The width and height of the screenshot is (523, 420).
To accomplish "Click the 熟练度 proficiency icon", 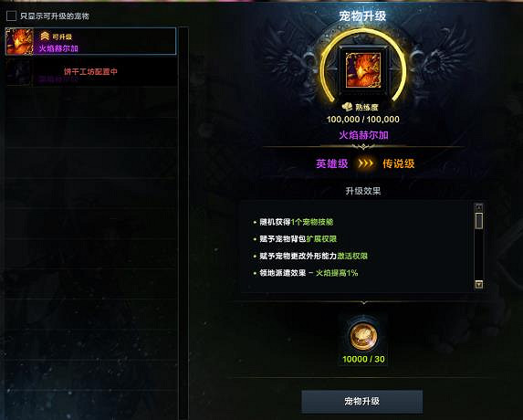I will 347,107.
